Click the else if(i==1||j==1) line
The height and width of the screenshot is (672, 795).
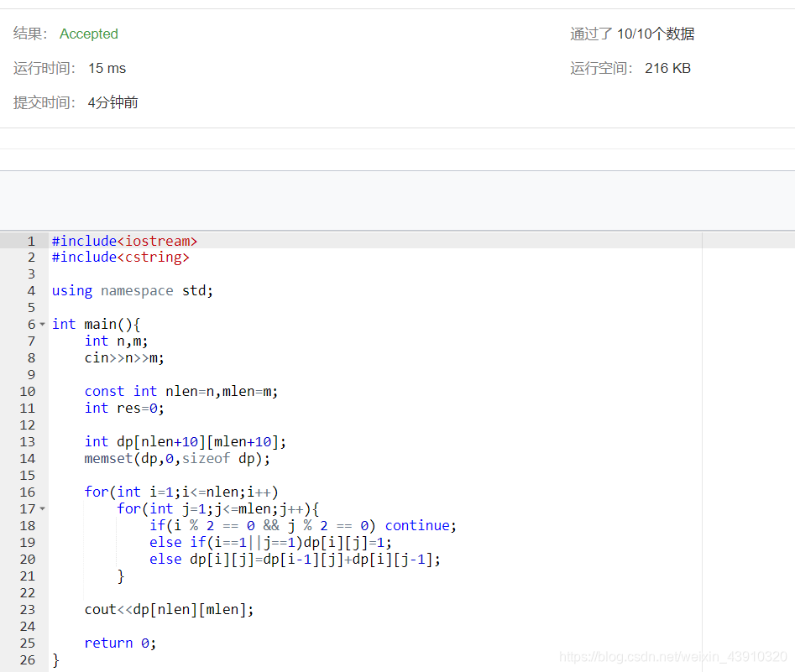pos(270,542)
